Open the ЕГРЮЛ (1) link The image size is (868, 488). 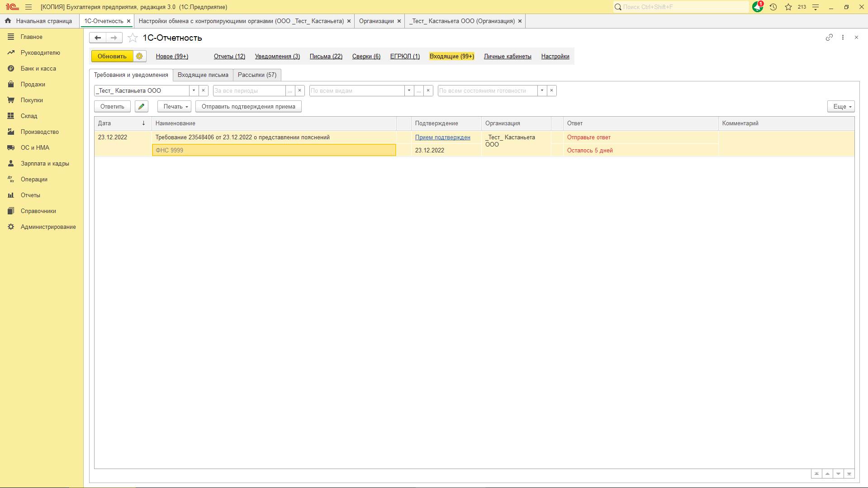pyautogui.click(x=405, y=56)
